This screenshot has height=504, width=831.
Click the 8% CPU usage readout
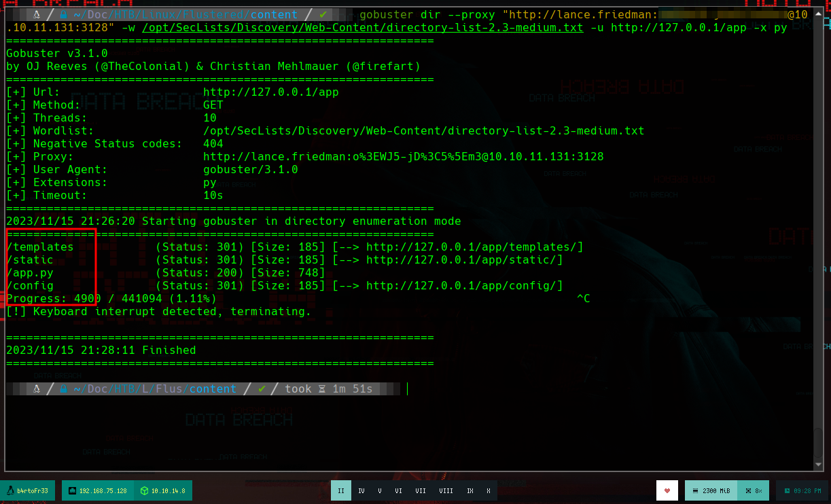(759, 490)
